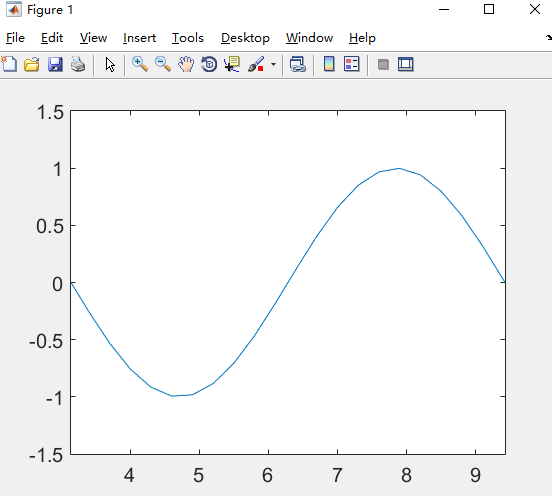Select the Pan hand tool

pos(186,64)
